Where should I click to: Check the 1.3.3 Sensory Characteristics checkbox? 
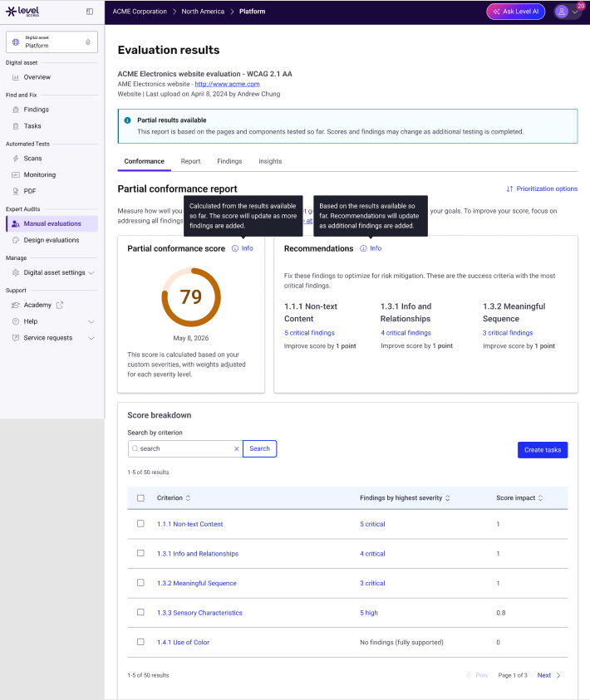point(140,612)
